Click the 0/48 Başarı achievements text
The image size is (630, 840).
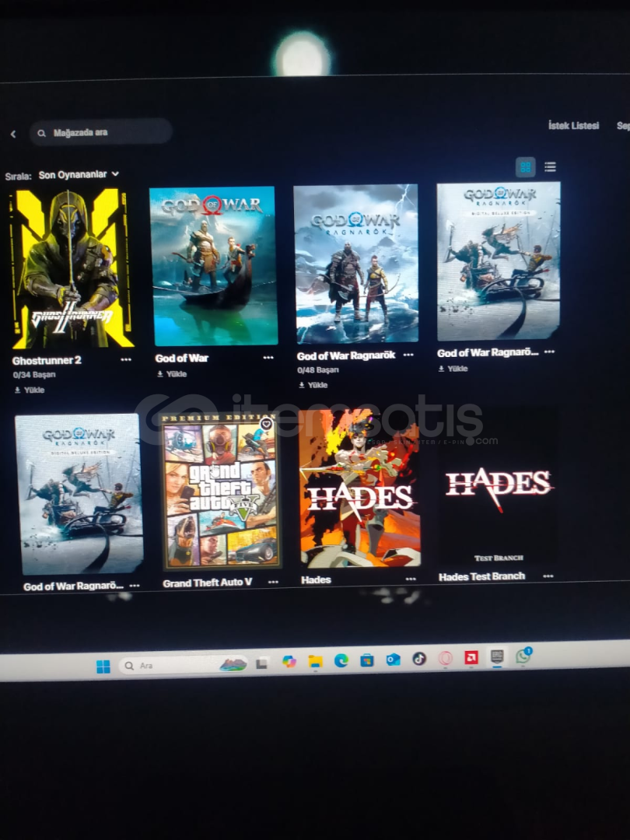tap(318, 369)
